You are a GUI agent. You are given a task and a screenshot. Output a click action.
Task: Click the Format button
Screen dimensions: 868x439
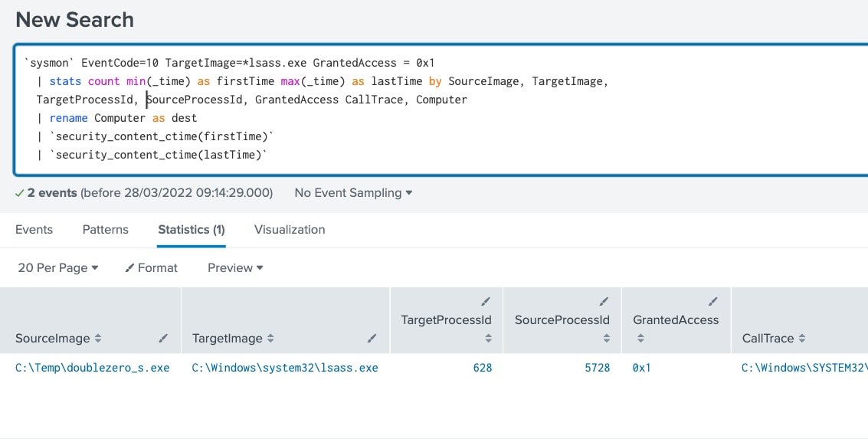(151, 268)
